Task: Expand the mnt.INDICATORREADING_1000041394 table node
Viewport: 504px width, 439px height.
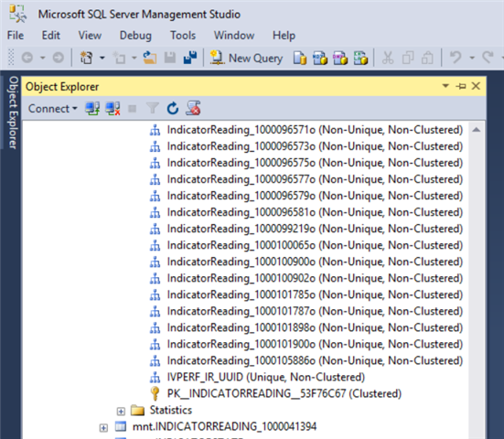Action: [x=103, y=428]
